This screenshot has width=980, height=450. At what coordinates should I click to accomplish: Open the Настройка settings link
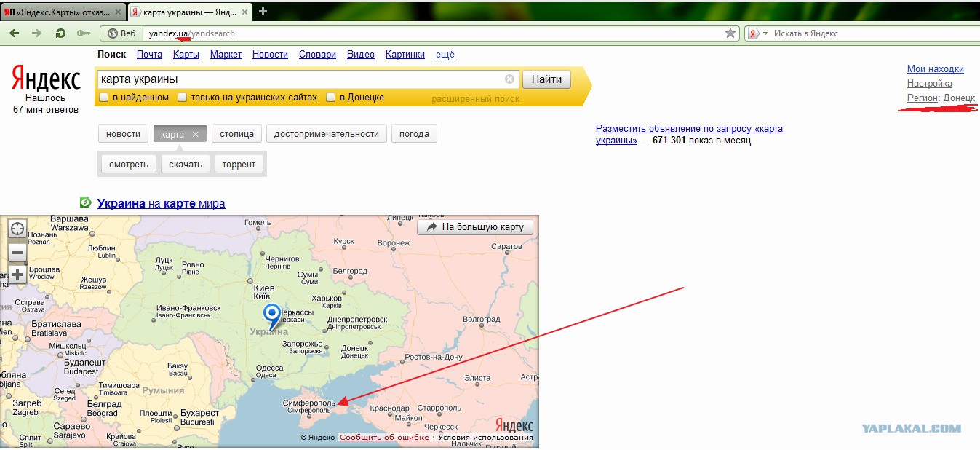coord(930,84)
